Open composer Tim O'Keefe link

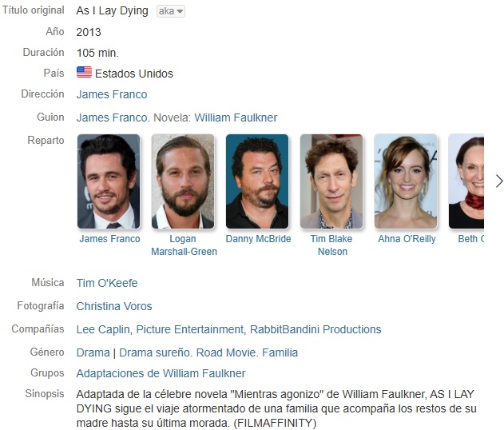(107, 283)
